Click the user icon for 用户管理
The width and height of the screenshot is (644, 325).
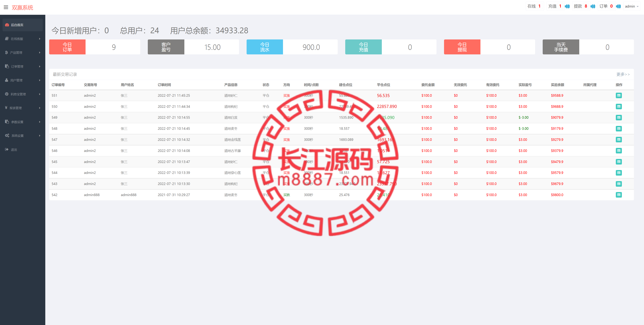[7, 80]
